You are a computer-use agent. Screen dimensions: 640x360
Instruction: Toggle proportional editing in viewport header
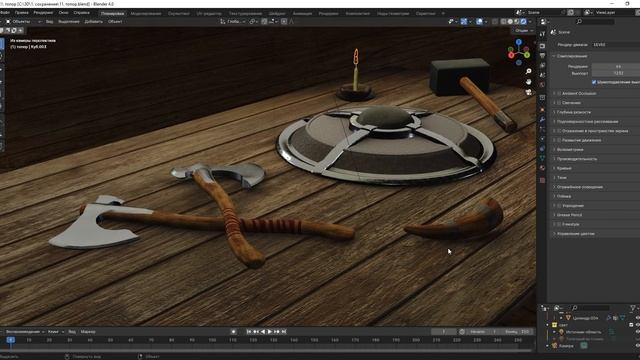click(x=284, y=22)
